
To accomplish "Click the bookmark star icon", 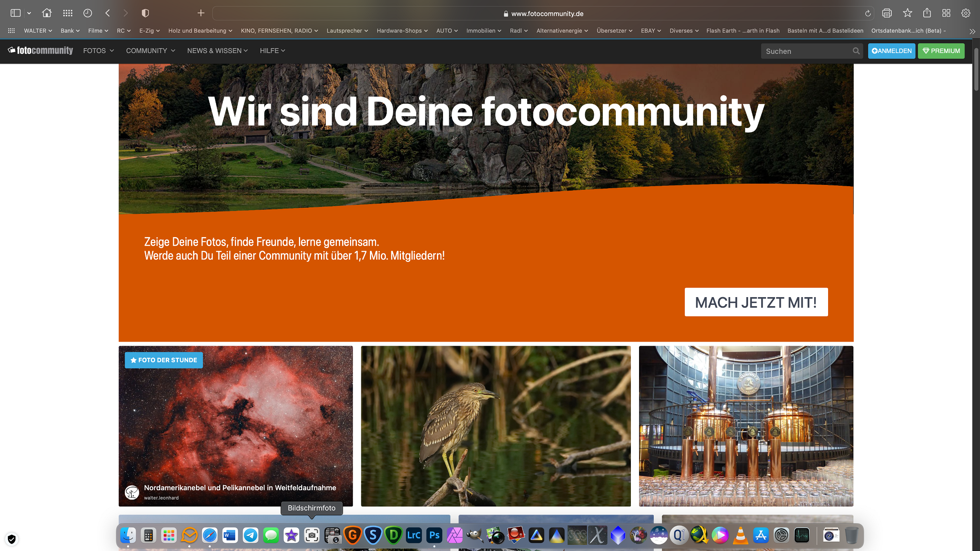I will pos(907,13).
